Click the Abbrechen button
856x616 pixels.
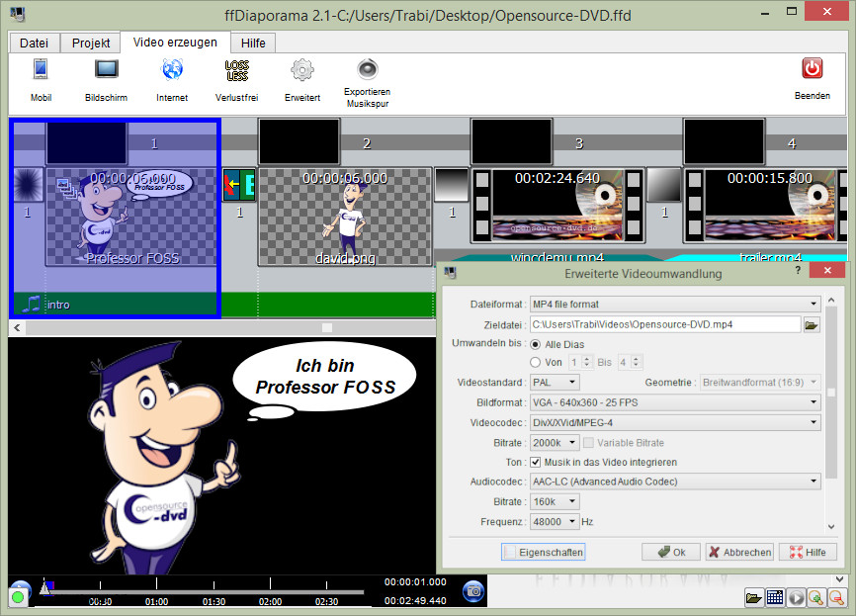[740, 552]
